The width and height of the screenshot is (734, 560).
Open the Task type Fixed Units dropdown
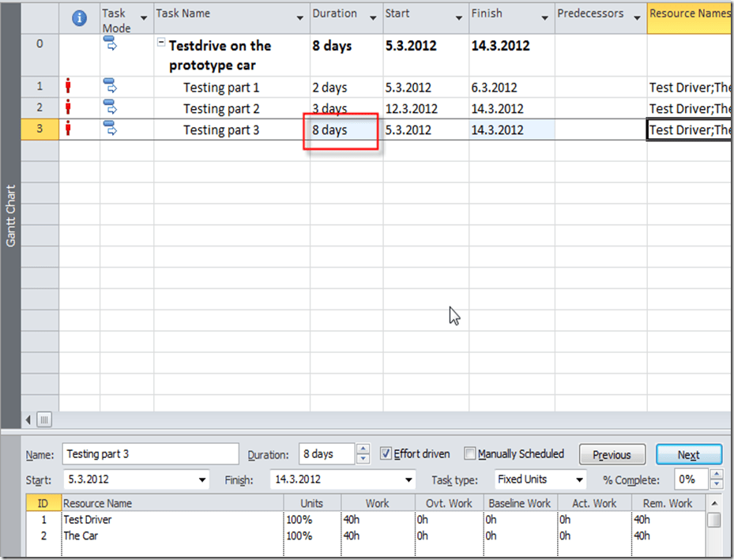[x=581, y=479]
